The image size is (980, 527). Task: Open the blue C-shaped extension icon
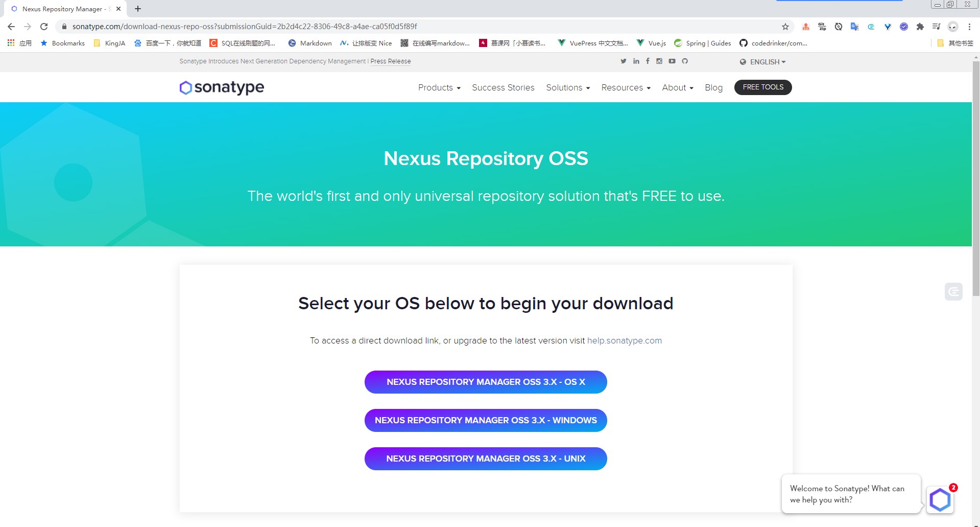[x=871, y=27]
